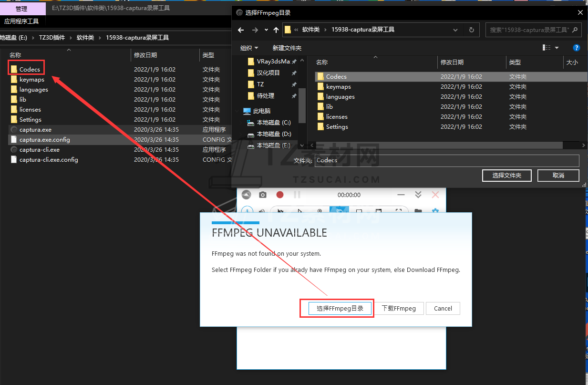Screen dimensions: 588x385
Task: Close the 选择FFmpeg目录 dialog
Action: (x=580, y=12)
